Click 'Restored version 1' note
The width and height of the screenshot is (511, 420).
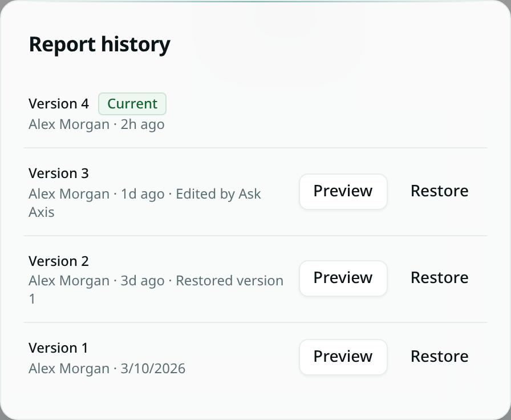(156, 289)
